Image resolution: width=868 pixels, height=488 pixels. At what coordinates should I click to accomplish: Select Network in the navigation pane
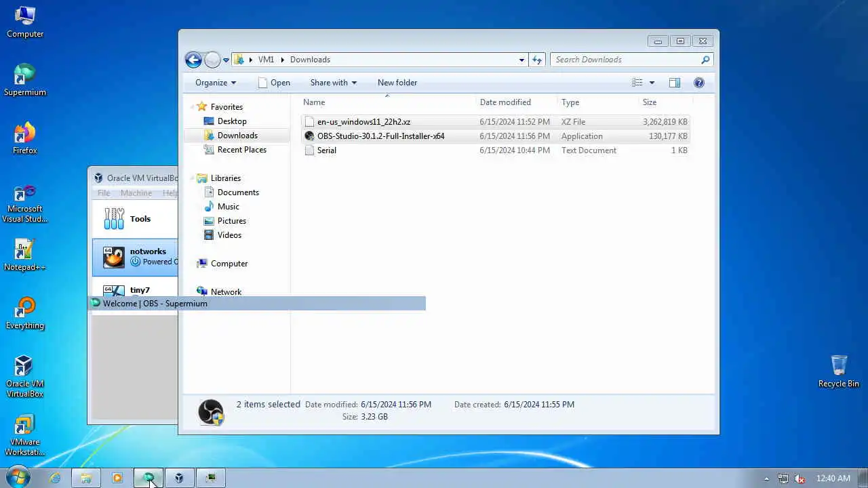pyautogui.click(x=226, y=292)
